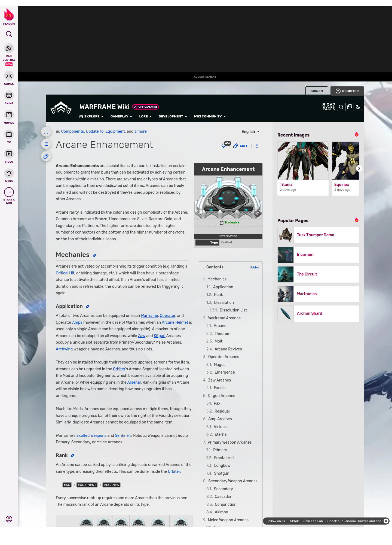Expand the Gameplay menu
This screenshot has width=392, height=545.
(121, 116)
